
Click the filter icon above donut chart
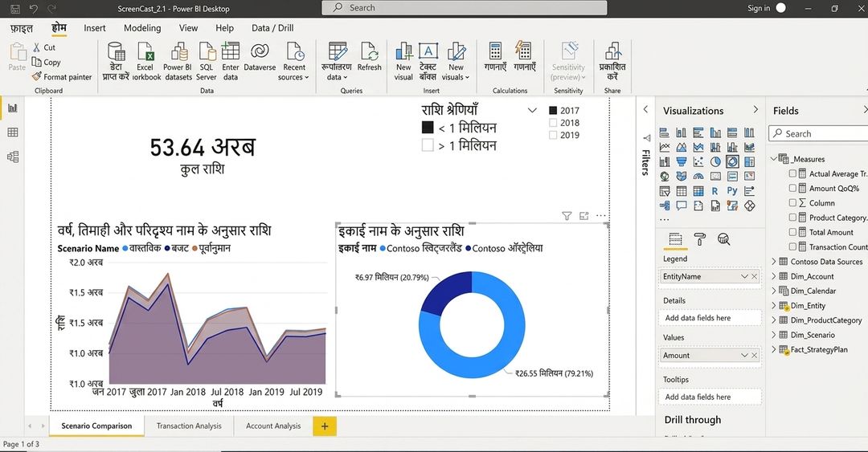coord(567,216)
